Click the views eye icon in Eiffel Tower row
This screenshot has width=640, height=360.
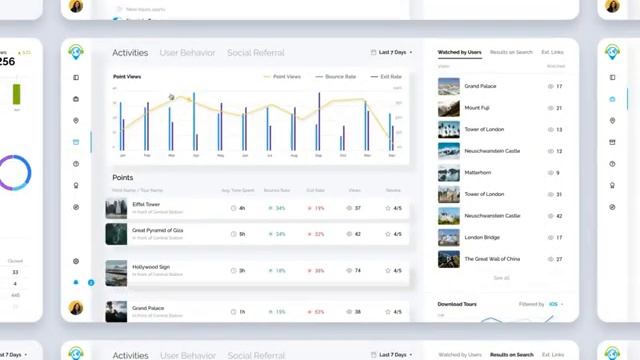(x=349, y=208)
